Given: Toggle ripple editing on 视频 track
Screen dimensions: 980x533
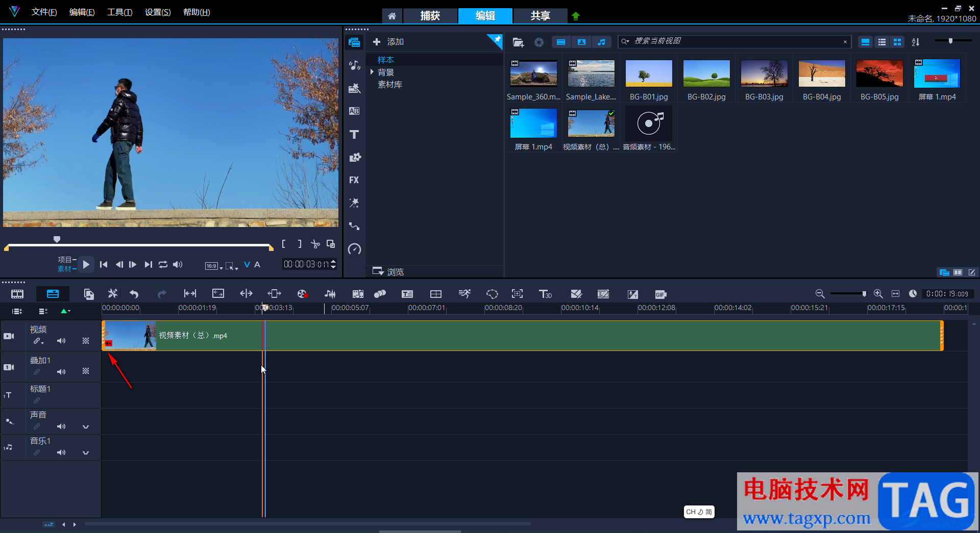Looking at the screenshot, I should click(38, 341).
